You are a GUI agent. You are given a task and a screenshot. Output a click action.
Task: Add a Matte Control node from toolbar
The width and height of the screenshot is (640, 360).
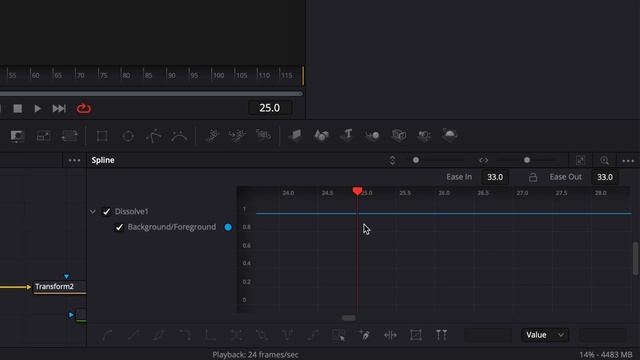[x=17, y=136]
